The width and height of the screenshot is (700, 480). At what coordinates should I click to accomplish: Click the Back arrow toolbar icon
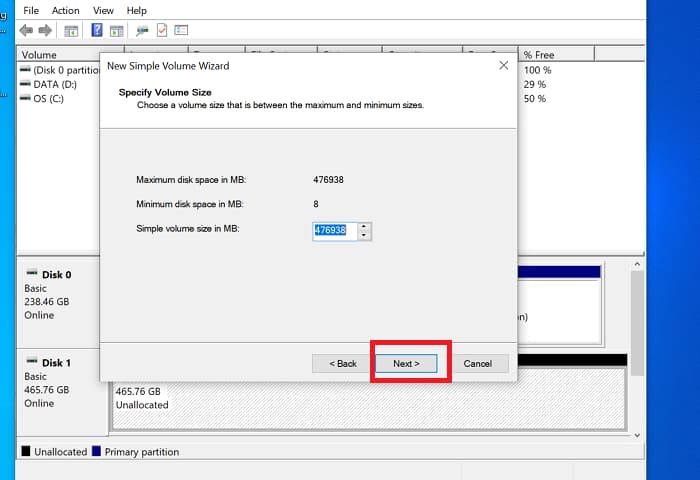[x=26, y=31]
